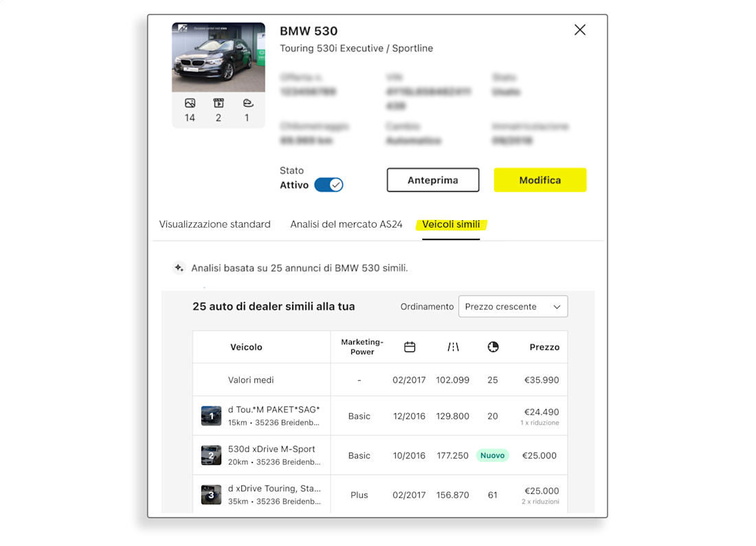Click the Valori medi row label
The width and height of the screenshot is (756, 546).
tap(251, 380)
